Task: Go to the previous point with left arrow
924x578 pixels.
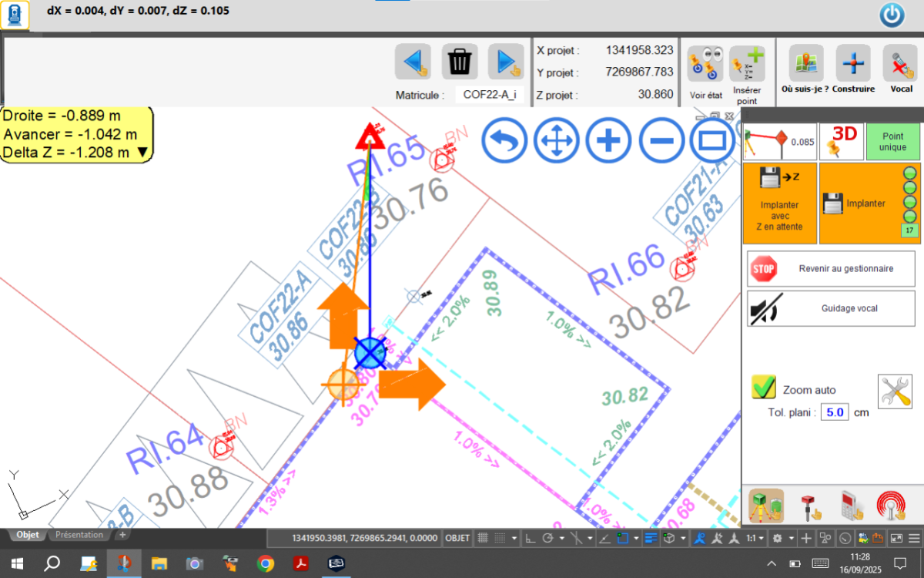Action: (x=413, y=62)
